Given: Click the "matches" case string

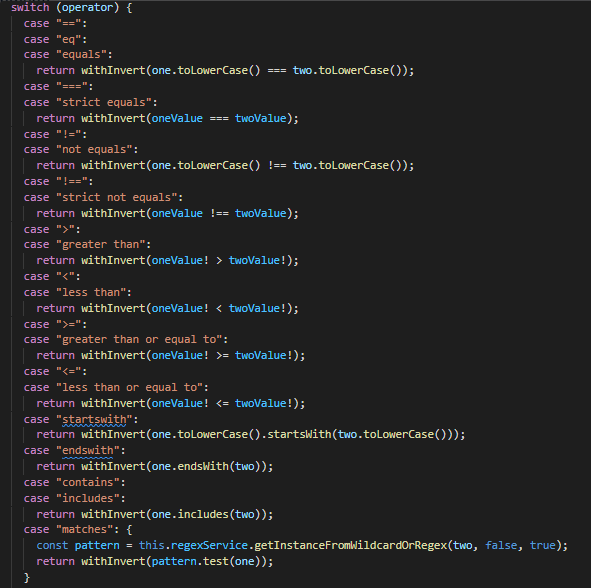Looking at the screenshot, I should [x=84, y=530].
